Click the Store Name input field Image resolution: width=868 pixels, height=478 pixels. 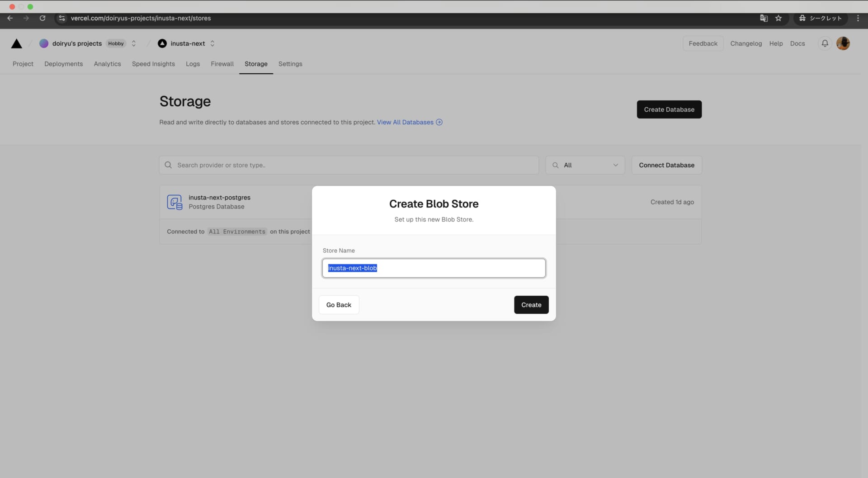coord(434,268)
